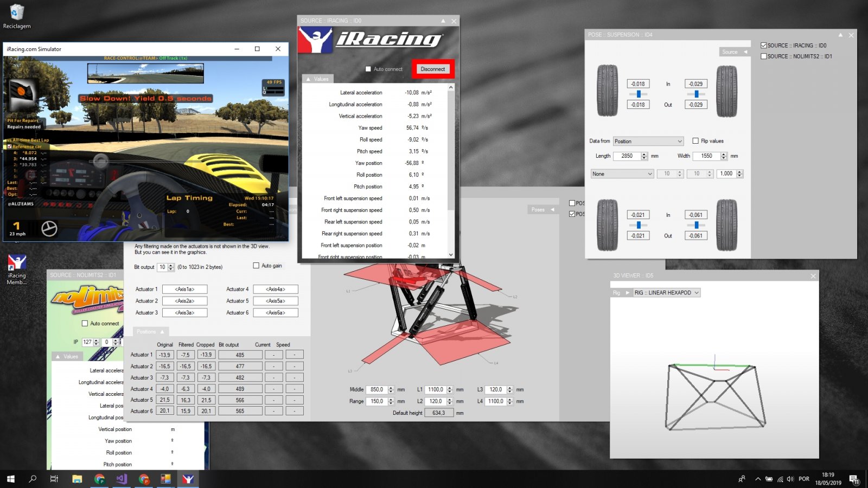868x488 pixels.
Task: Open the None dropdown in the suspension panel
Action: click(622, 174)
